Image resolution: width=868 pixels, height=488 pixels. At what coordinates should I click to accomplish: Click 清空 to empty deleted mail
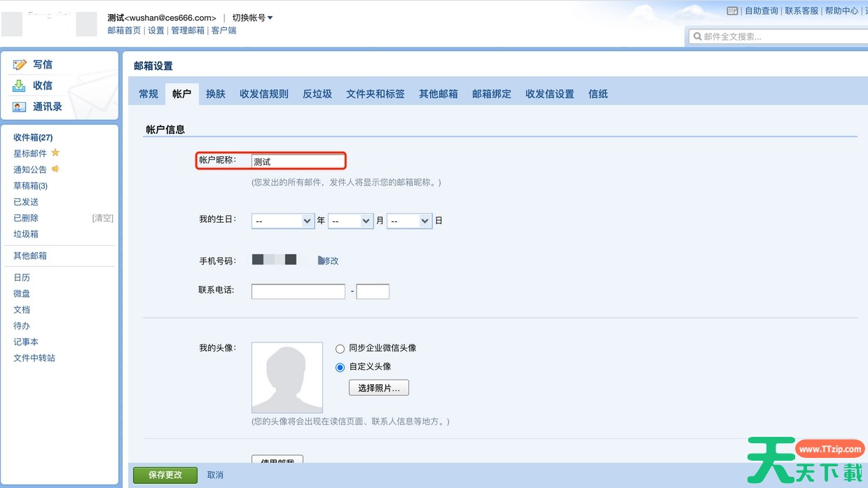pyautogui.click(x=102, y=218)
